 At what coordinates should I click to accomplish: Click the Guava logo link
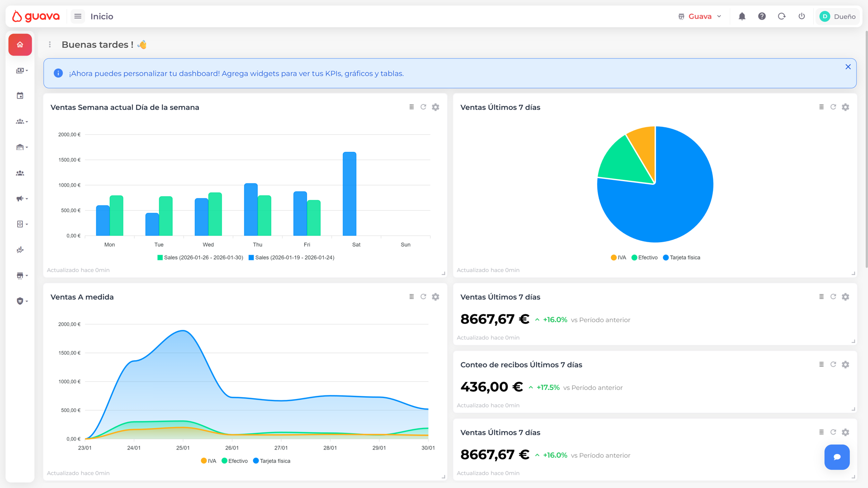tap(36, 17)
